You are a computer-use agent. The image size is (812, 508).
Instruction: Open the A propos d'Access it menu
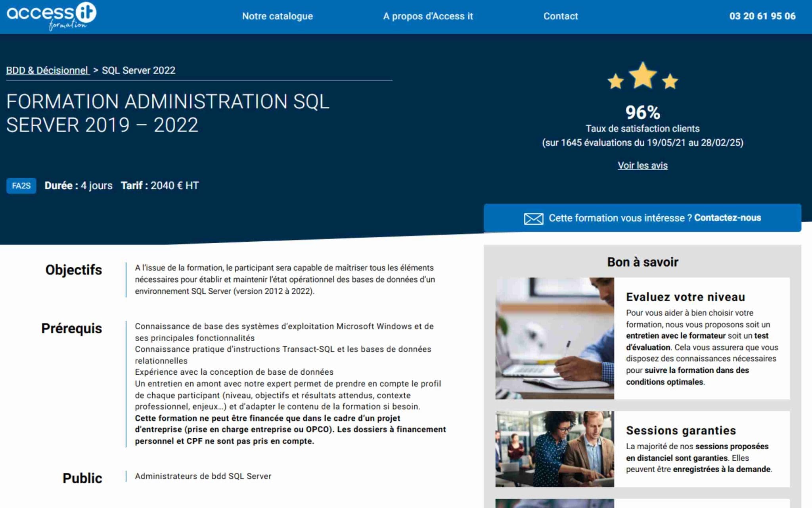[x=428, y=16]
